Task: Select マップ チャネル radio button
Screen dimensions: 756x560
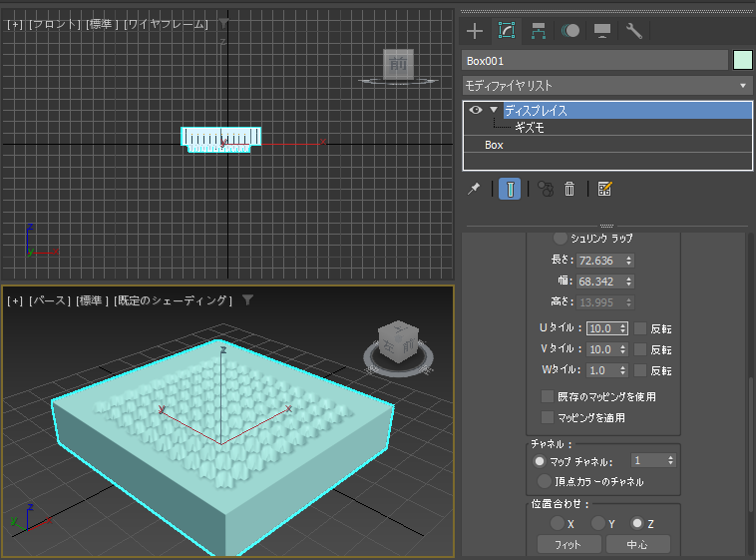Action: (x=539, y=461)
